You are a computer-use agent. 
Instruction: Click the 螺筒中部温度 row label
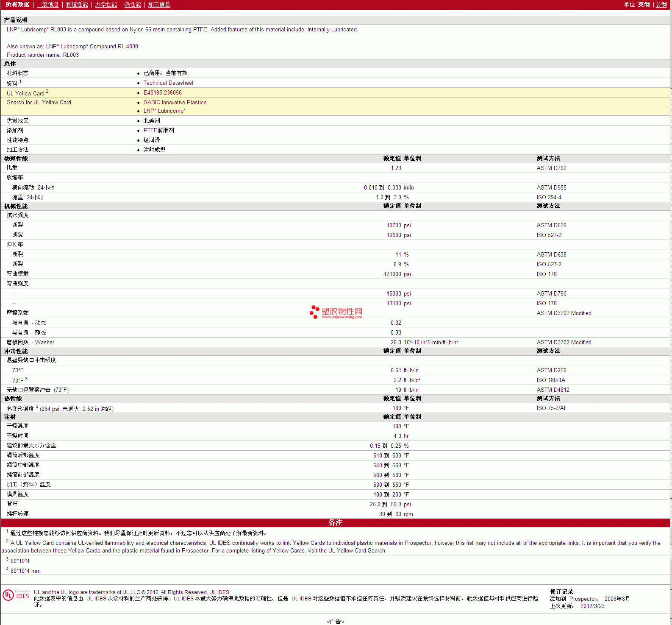click(23, 465)
